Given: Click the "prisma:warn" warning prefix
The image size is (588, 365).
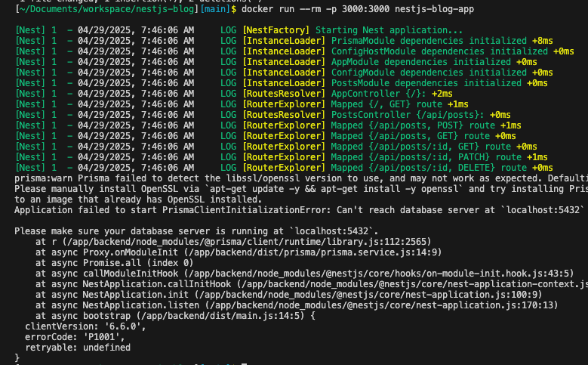Looking at the screenshot, I should (44, 178).
